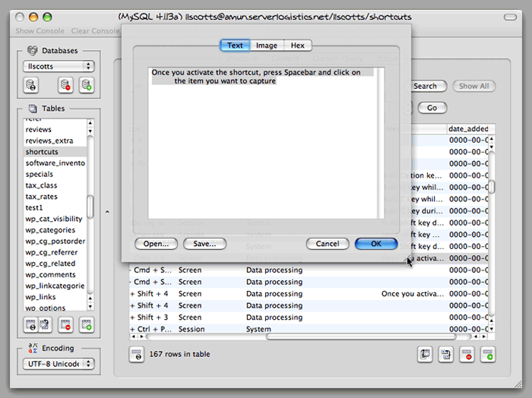
Task: Open the llscotts database dropdown
Action: 59,66
